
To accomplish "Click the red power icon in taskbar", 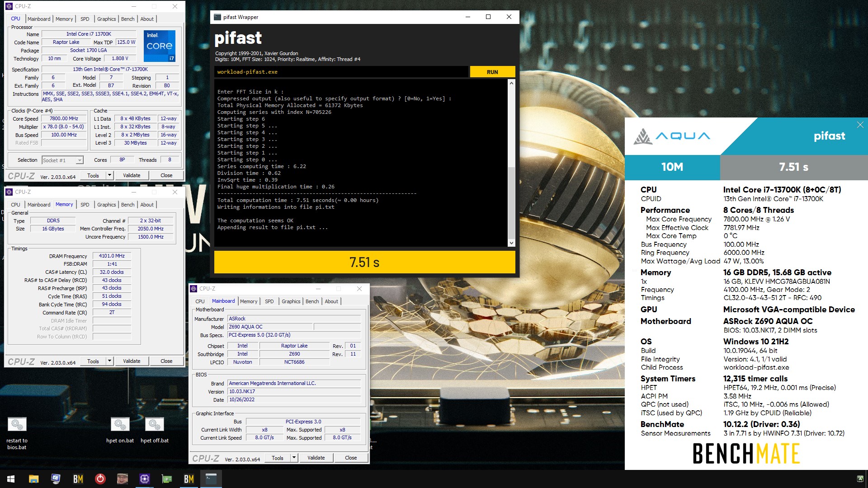I will (100, 479).
